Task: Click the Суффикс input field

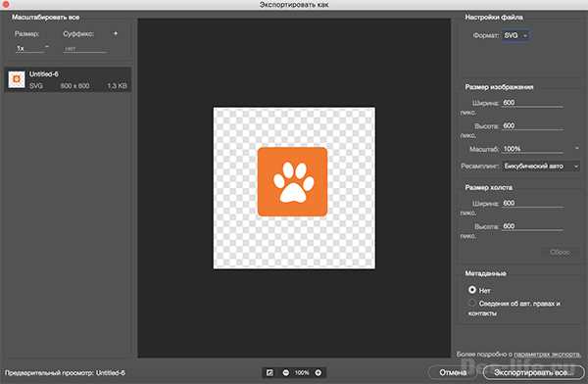Action: [85, 48]
